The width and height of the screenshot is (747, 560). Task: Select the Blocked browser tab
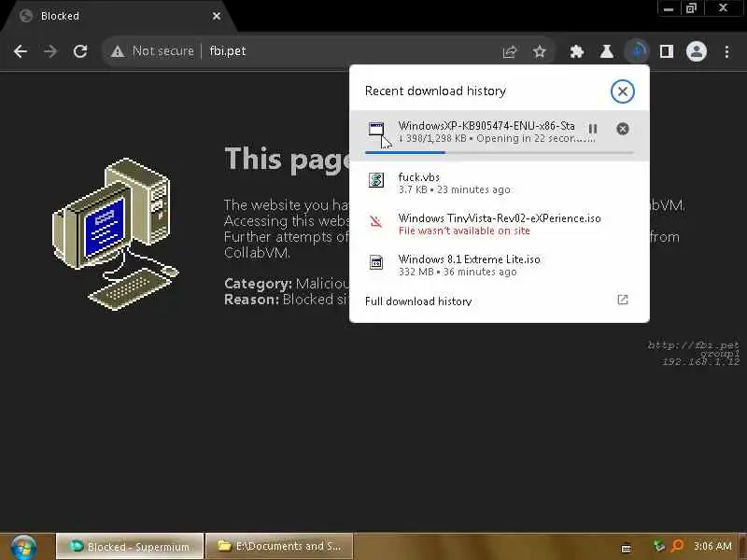tap(120, 16)
